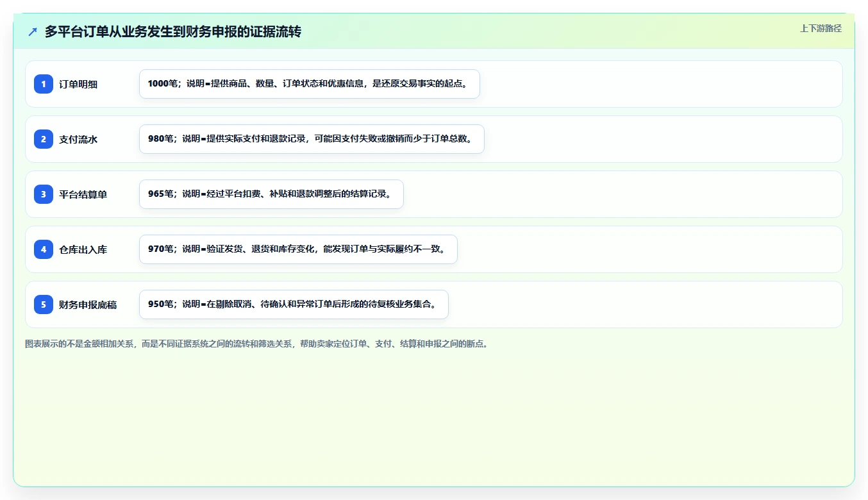The width and height of the screenshot is (868, 500).
Task: Click step badge 3 for 平台结算单
Action: [44, 194]
